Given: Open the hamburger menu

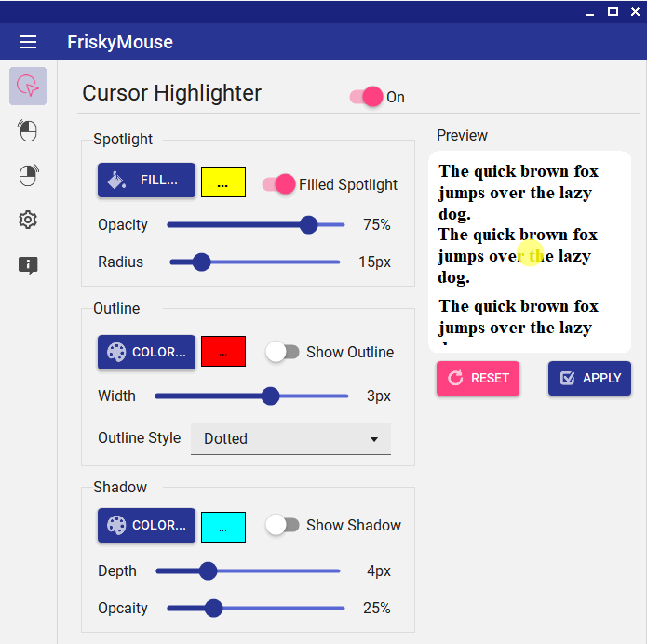Looking at the screenshot, I should (28, 42).
